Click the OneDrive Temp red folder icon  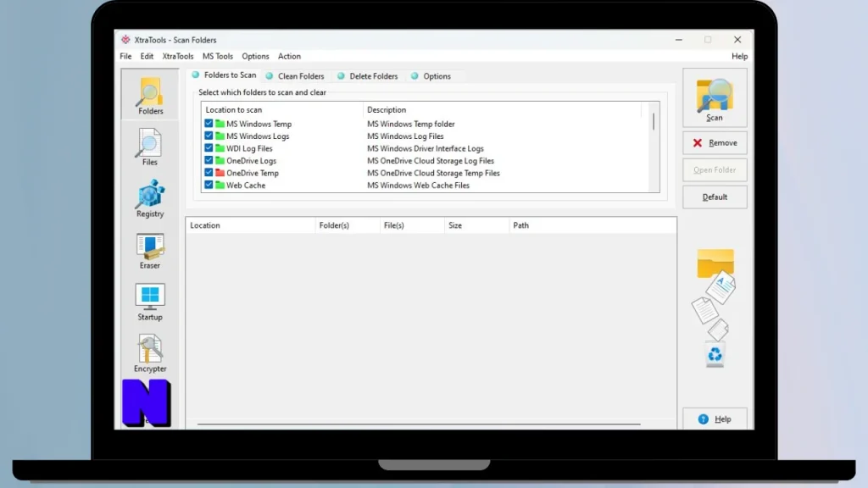220,173
